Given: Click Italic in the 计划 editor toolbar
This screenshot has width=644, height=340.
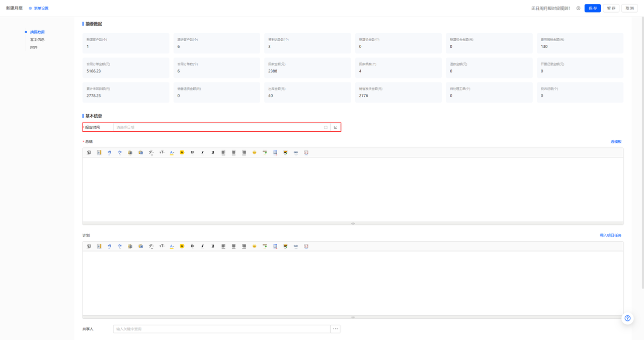Looking at the screenshot, I should [203, 246].
